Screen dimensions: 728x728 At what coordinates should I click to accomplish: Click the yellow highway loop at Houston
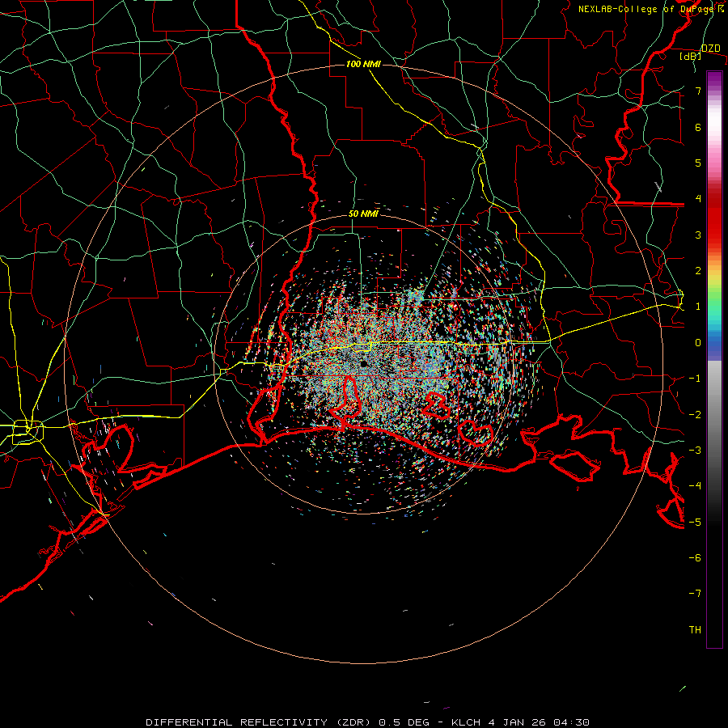point(28,431)
